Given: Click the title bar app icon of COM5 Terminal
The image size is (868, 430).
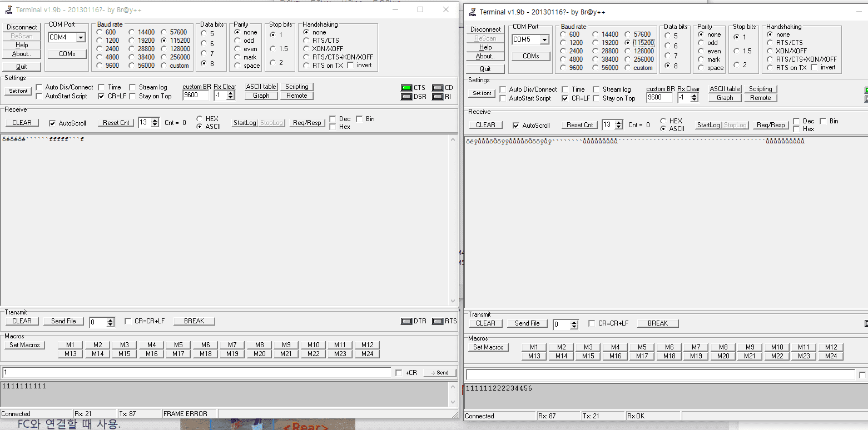Looking at the screenshot, I should (x=473, y=12).
